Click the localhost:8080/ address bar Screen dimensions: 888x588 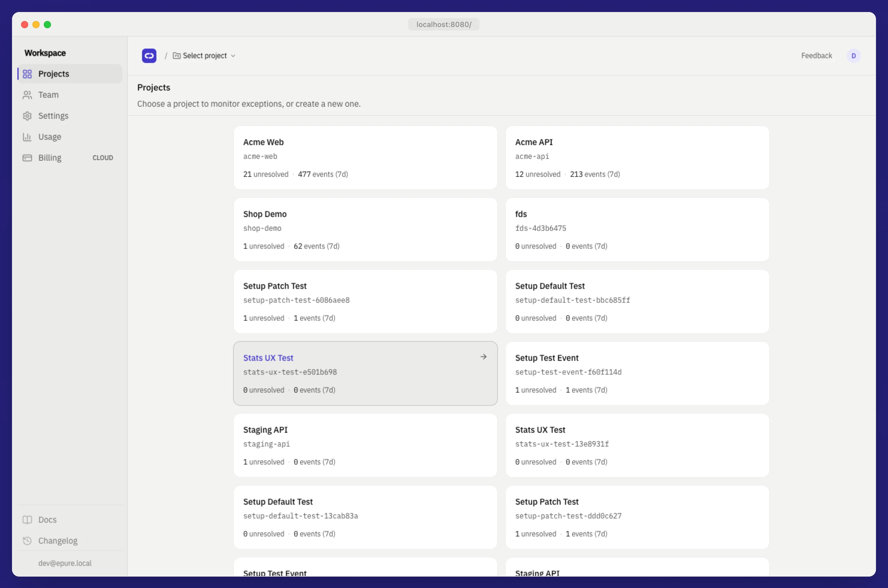pyautogui.click(x=444, y=24)
